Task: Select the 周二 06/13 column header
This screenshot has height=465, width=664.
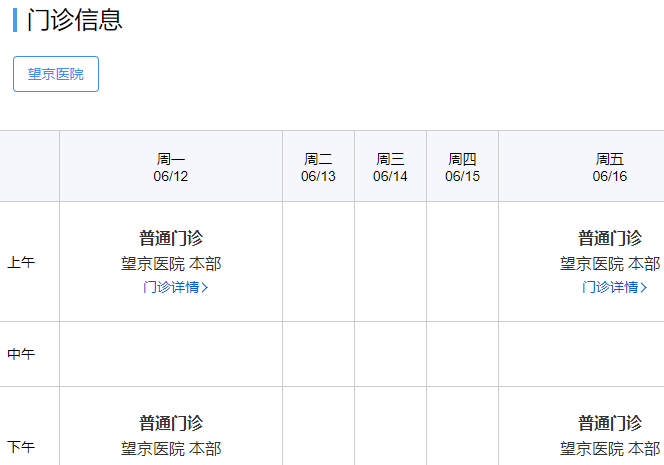Action: (x=318, y=167)
